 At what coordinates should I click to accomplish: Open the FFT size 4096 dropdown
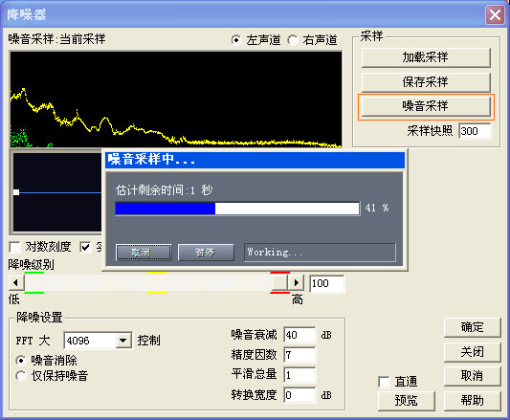[123, 341]
